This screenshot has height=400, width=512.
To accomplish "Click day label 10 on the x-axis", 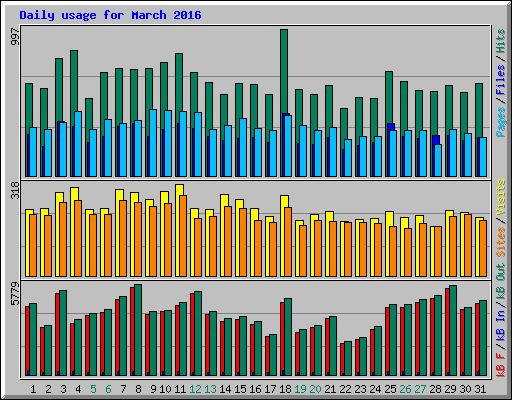I will tap(165, 389).
